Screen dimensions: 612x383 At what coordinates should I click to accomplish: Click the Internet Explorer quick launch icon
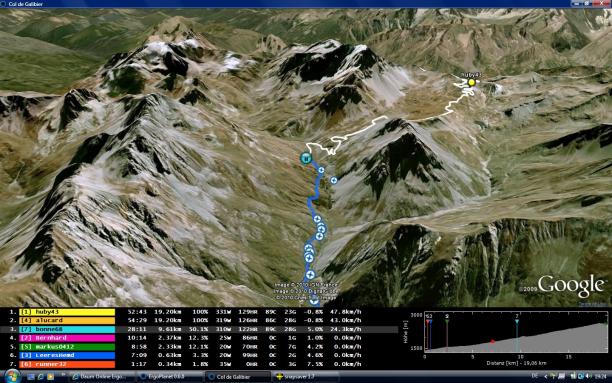point(41,377)
